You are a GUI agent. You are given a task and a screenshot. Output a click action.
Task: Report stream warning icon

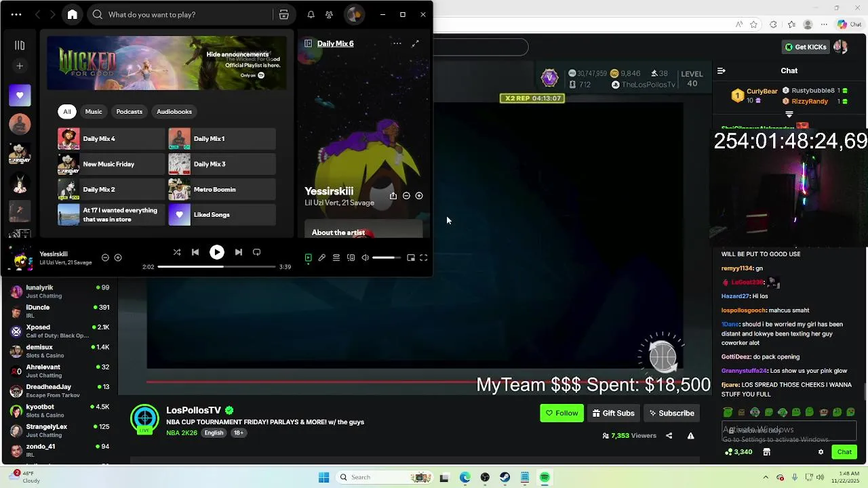690,436
